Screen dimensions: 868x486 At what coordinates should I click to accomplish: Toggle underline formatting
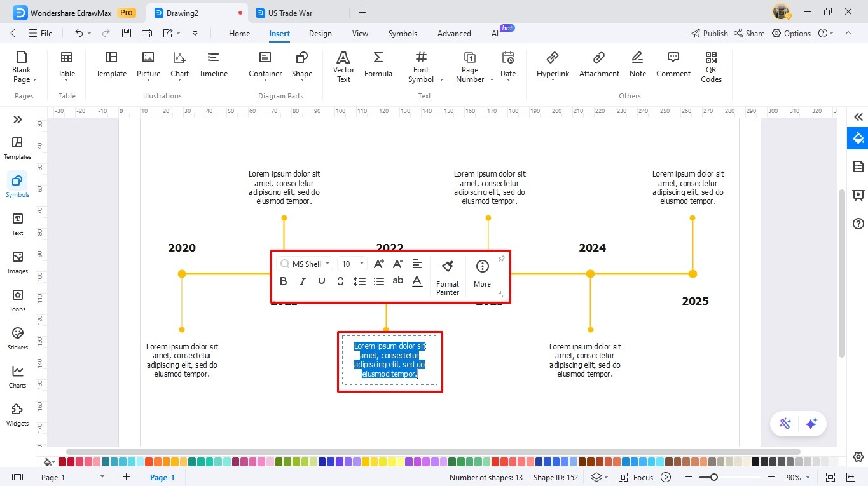pos(322,281)
